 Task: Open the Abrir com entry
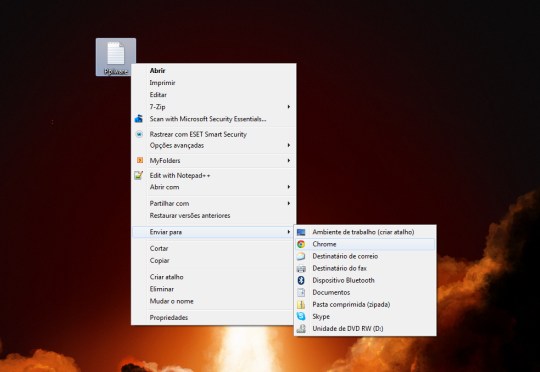pyautogui.click(x=214, y=187)
